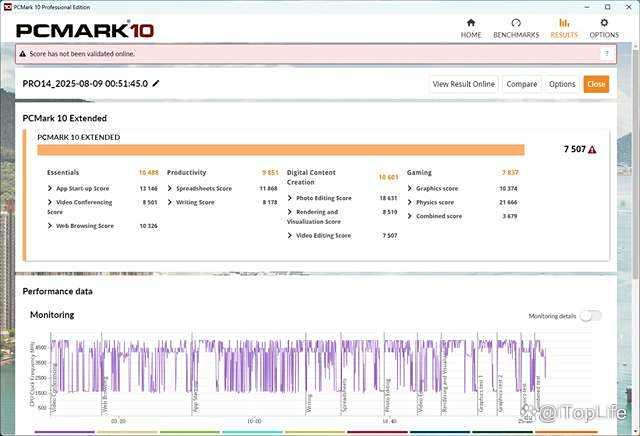Expand Video Editing Score

[290, 236]
